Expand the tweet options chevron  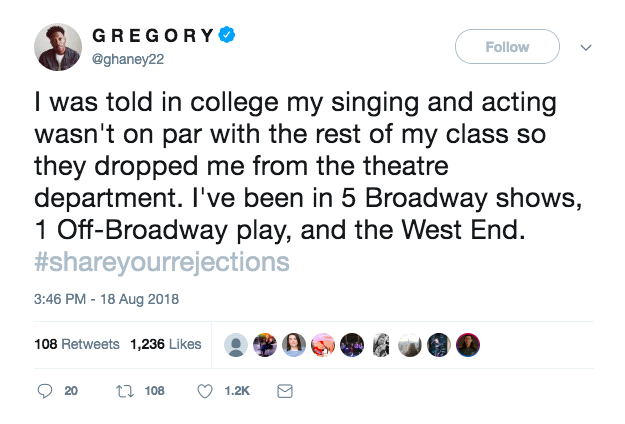[x=586, y=47]
